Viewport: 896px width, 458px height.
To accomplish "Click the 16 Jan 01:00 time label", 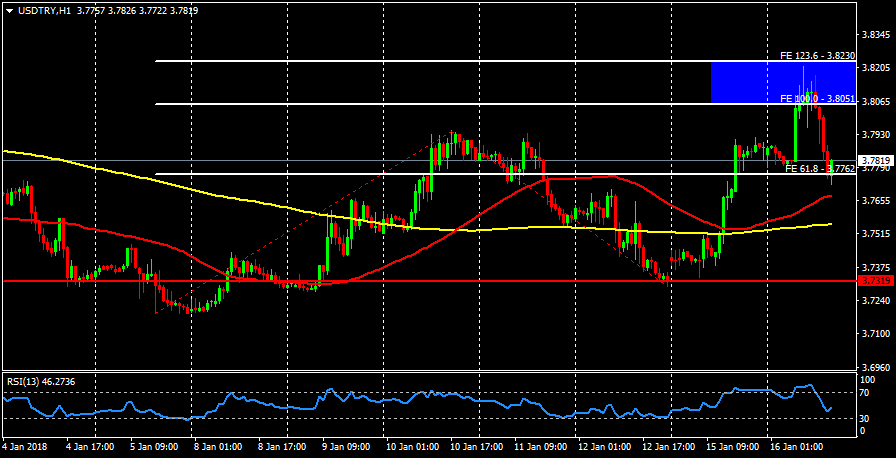I will (x=799, y=447).
